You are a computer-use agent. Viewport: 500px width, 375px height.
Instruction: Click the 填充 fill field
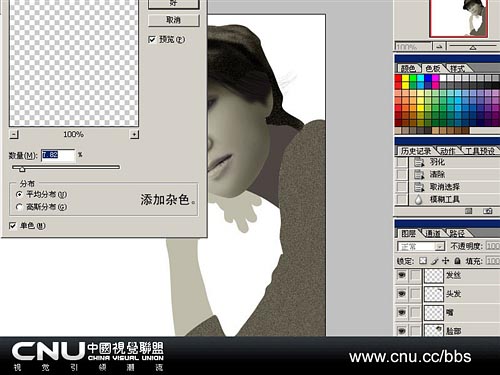point(493,261)
